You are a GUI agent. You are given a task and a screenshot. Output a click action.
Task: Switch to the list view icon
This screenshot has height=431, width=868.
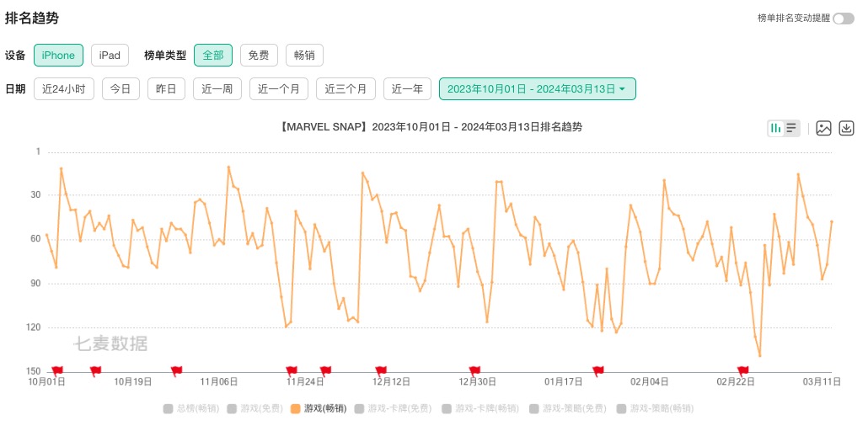pos(791,128)
